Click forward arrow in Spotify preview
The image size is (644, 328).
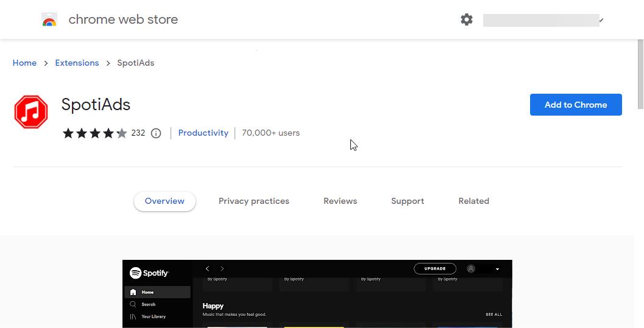click(222, 268)
